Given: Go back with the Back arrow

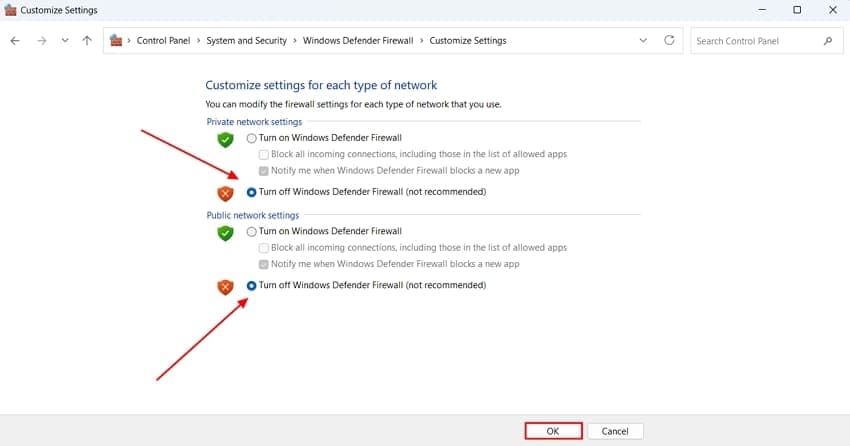Looking at the screenshot, I should (15, 41).
